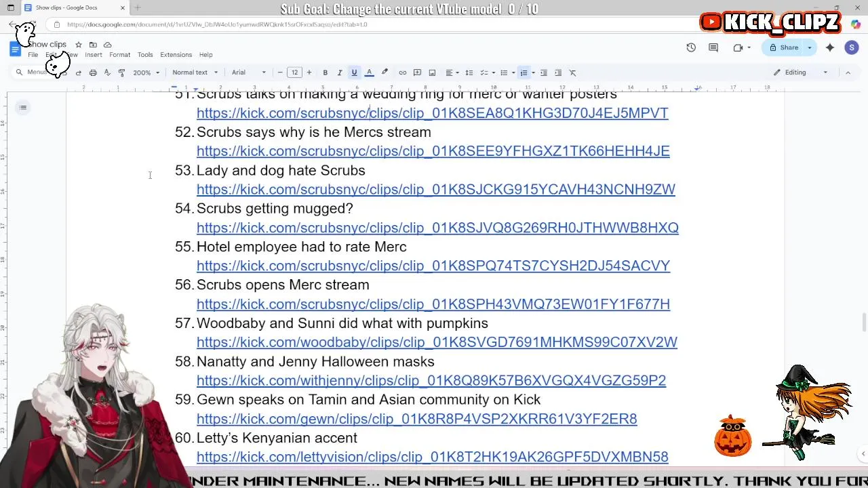The height and width of the screenshot is (488, 868).
Task: Toggle bold formatting
Action: click(325, 73)
